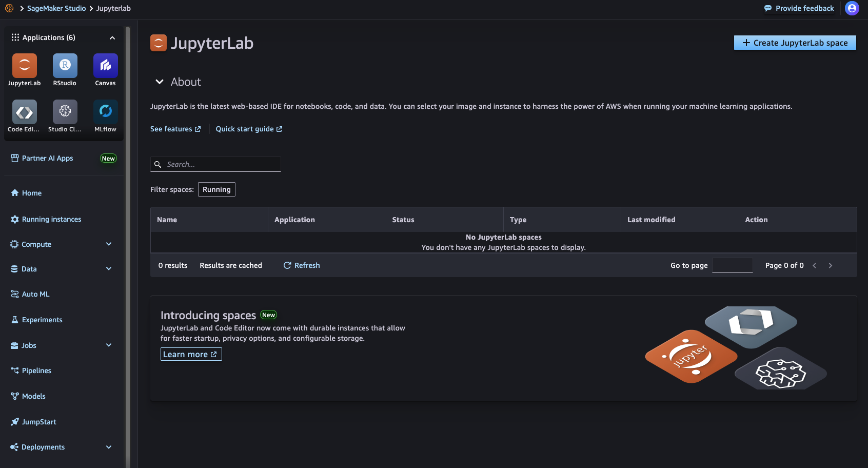
Task: Go to the next results page
Action: click(831, 265)
